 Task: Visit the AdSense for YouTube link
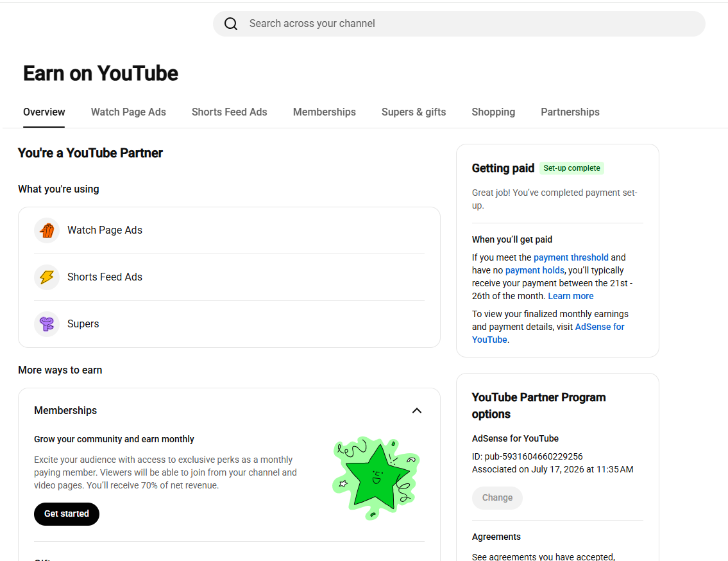548,333
